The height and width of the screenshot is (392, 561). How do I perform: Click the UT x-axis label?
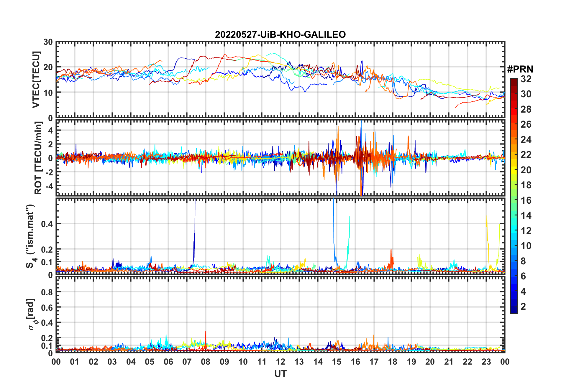pos(280,374)
